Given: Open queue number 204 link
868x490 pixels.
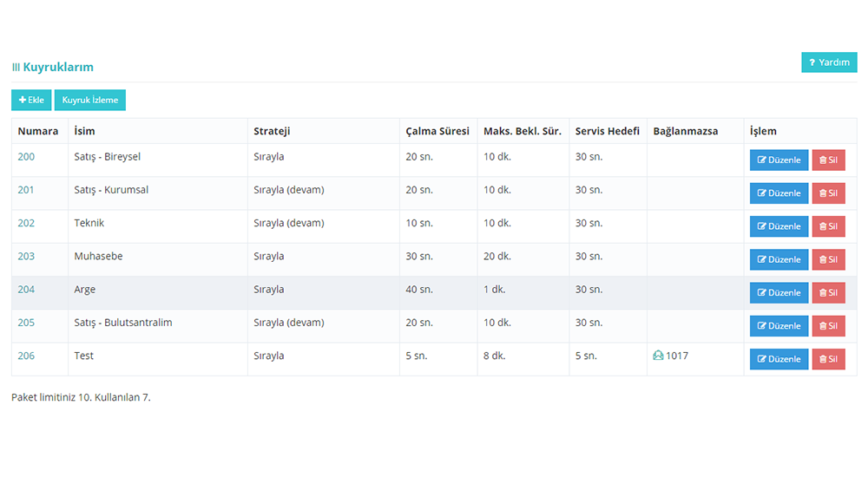Looking at the screenshot, I should [x=26, y=290].
